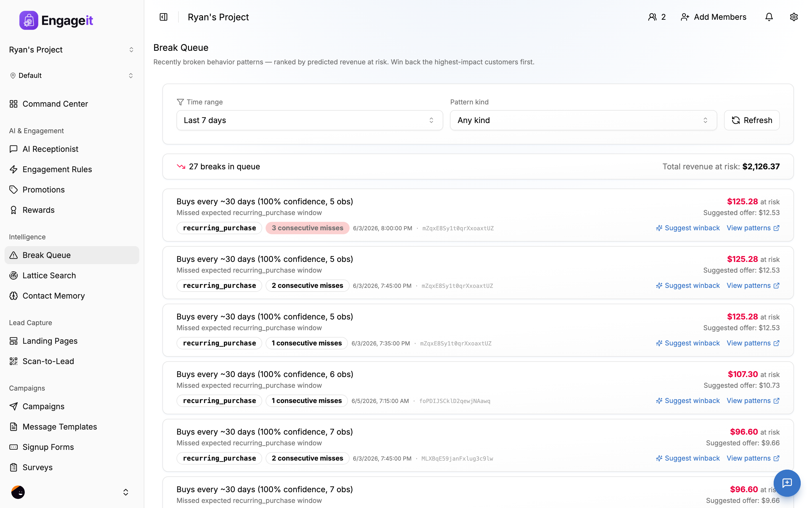The image size is (812, 508).
Task: Click total revenue at risk $2,126.37
Action: (761, 167)
